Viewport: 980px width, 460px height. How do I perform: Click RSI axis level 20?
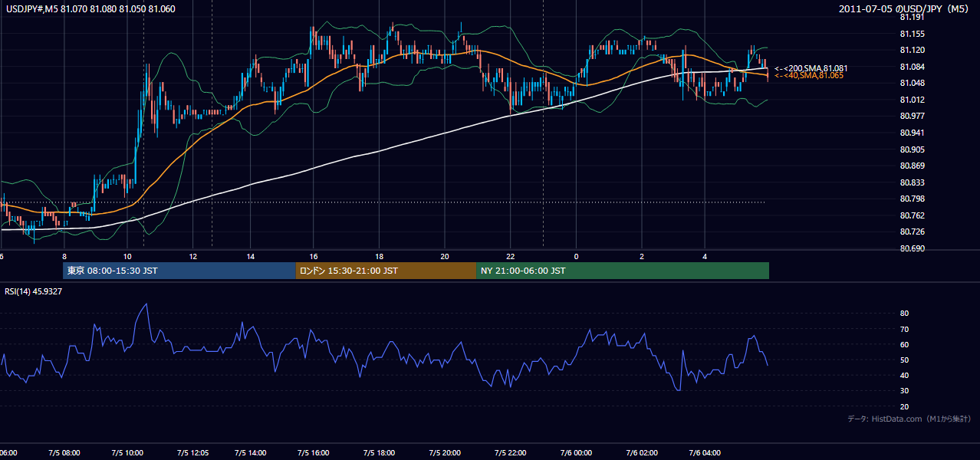(905, 406)
